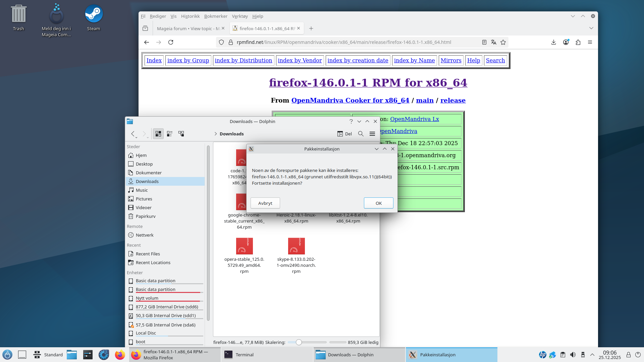Open the Firefox downloads panel icon
The height and width of the screenshot is (362, 644).
click(553, 42)
